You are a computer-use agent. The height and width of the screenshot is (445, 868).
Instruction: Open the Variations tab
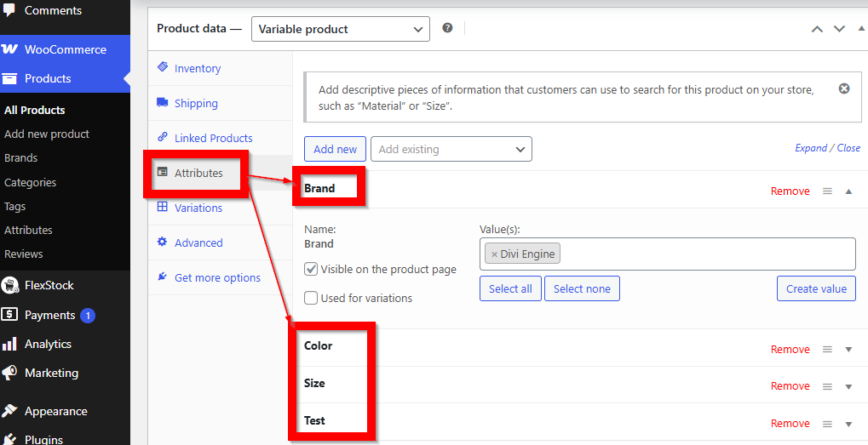pos(221,208)
